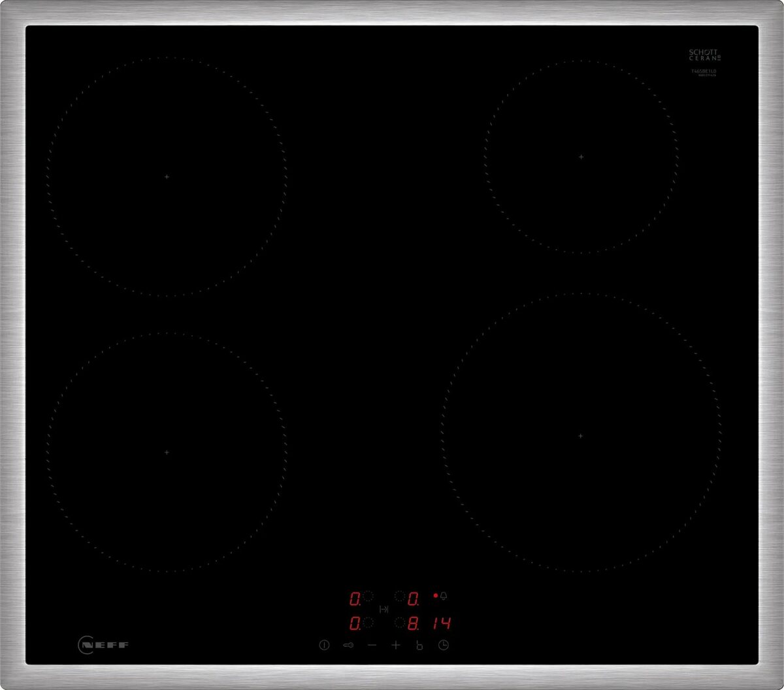Increase power with the plus key
784x690 pixels.
click(x=395, y=645)
